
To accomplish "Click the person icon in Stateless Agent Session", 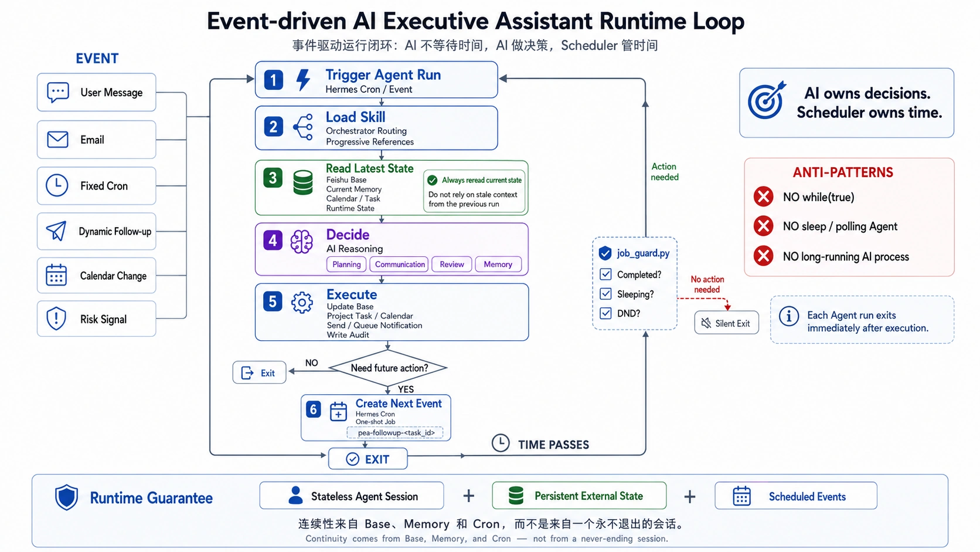I will (296, 496).
